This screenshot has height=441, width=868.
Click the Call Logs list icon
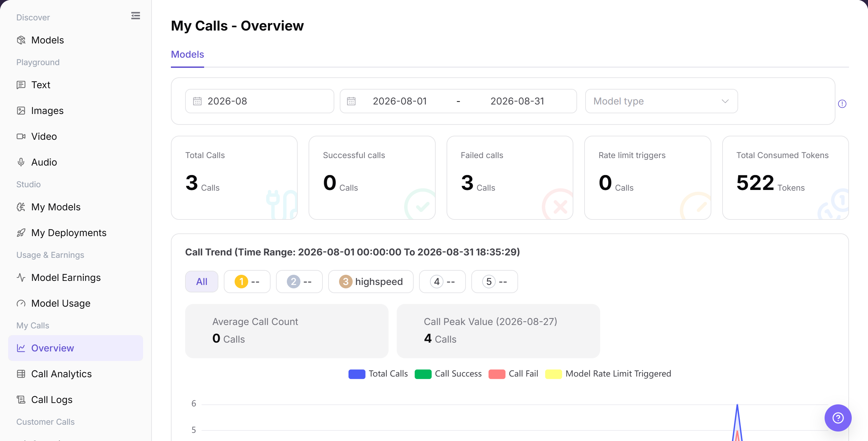coord(21,400)
